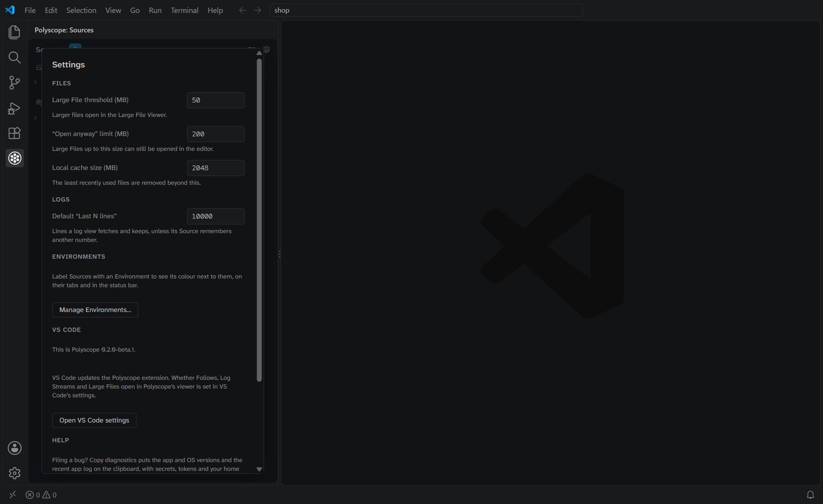This screenshot has height=504, width=823.
Task: Open the Go menu
Action: tap(135, 10)
